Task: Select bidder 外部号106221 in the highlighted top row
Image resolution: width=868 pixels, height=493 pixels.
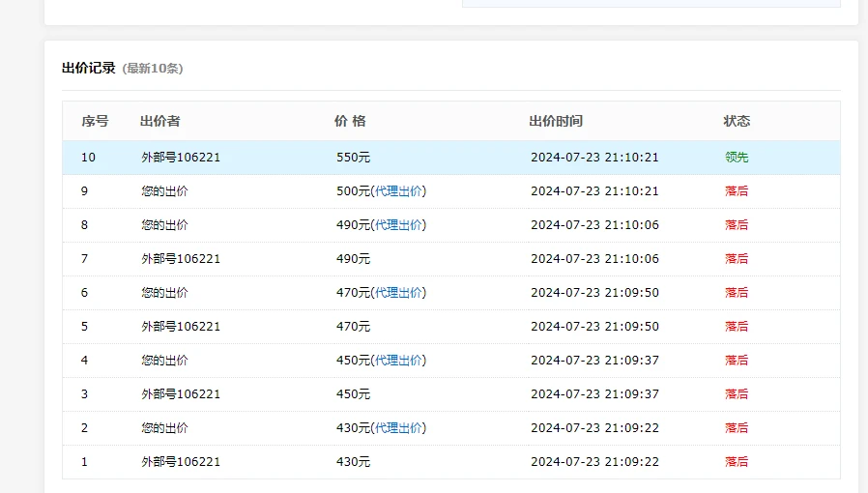Action: [x=181, y=158]
